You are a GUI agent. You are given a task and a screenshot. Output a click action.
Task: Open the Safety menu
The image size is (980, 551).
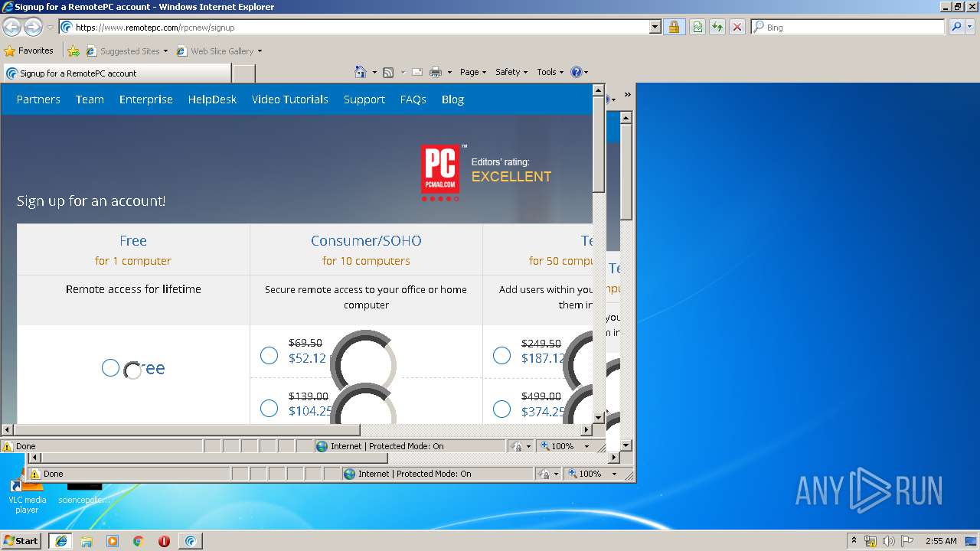point(511,72)
